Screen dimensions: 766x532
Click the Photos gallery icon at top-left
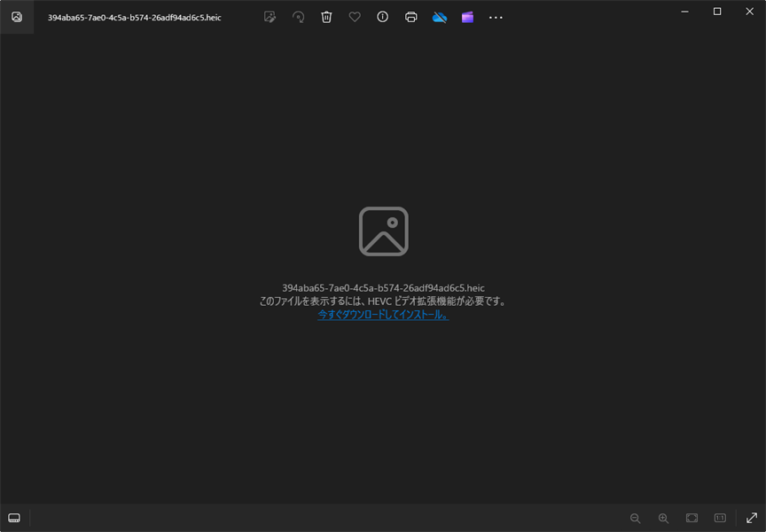[x=17, y=17]
